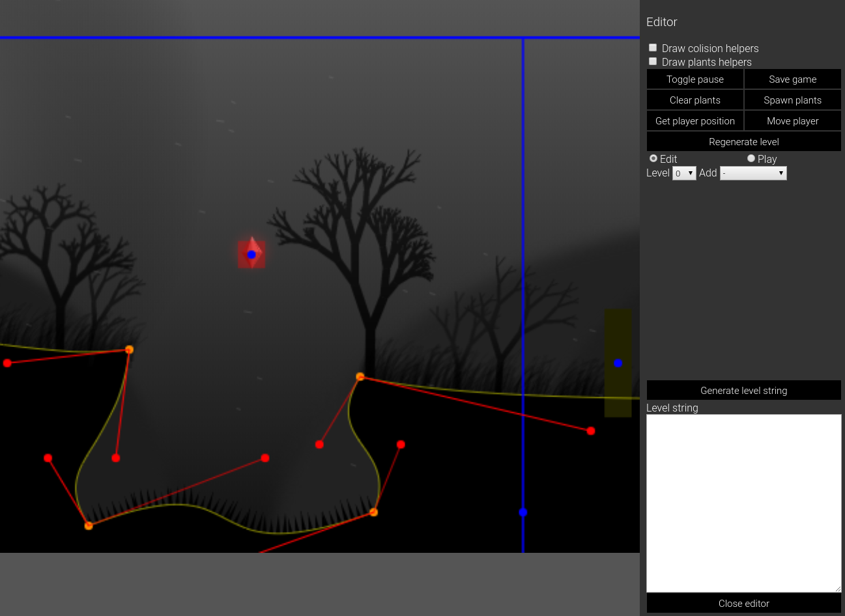Select the Edit mode radio button

[x=653, y=158]
